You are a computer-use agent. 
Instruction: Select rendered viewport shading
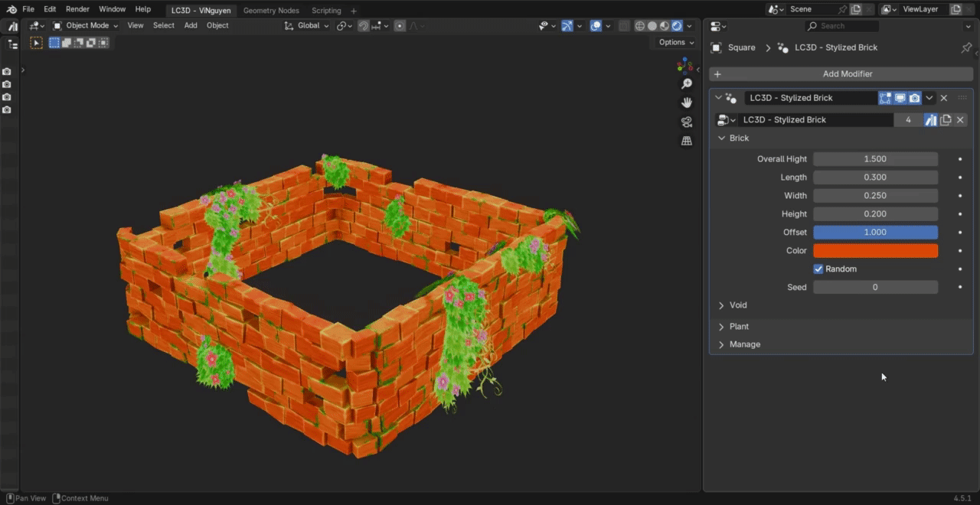coord(677,26)
